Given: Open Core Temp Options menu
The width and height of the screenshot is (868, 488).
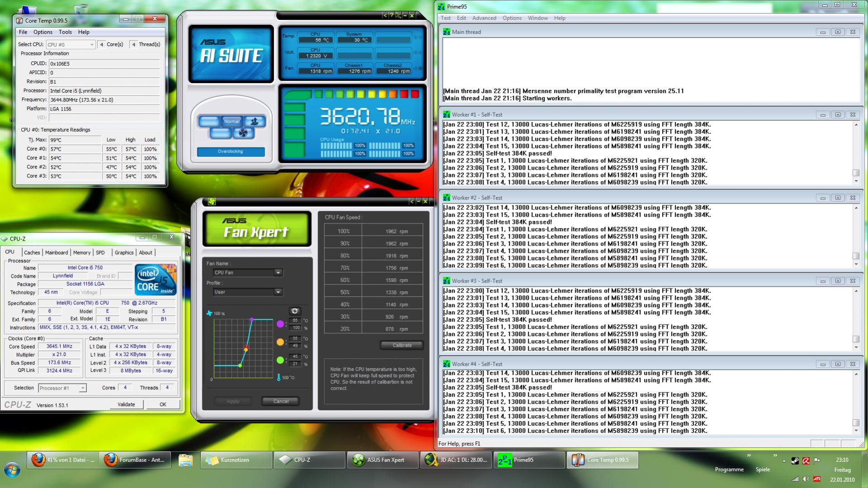Looking at the screenshot, I should pos(43,32).
